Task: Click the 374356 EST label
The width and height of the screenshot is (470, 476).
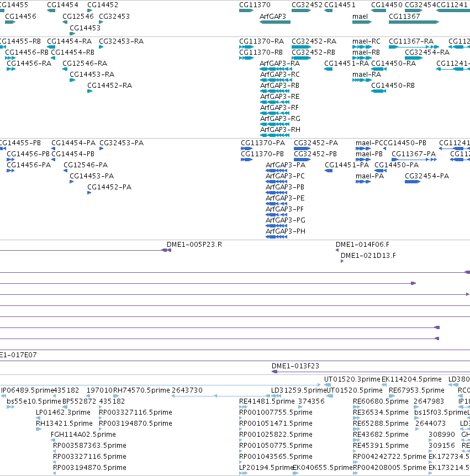Action: click(311, 401)
